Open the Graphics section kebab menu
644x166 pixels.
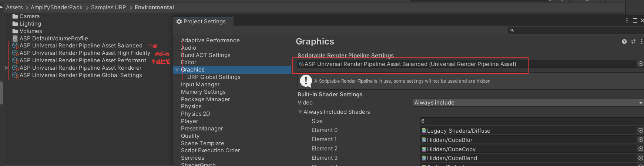(x=641, y=41)
